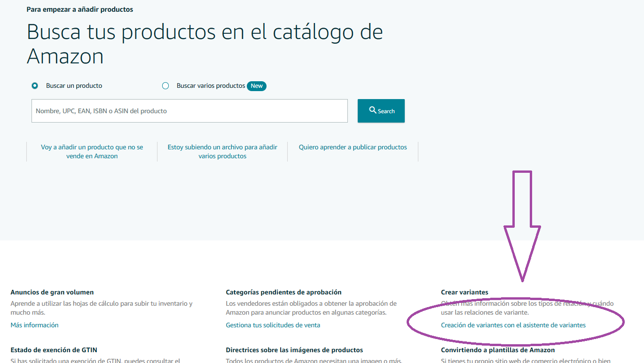Viewport: 644px width, 363px height.
Task: Click the 'Para empezar a añadir productos' text
Action: tap(80, 9)
